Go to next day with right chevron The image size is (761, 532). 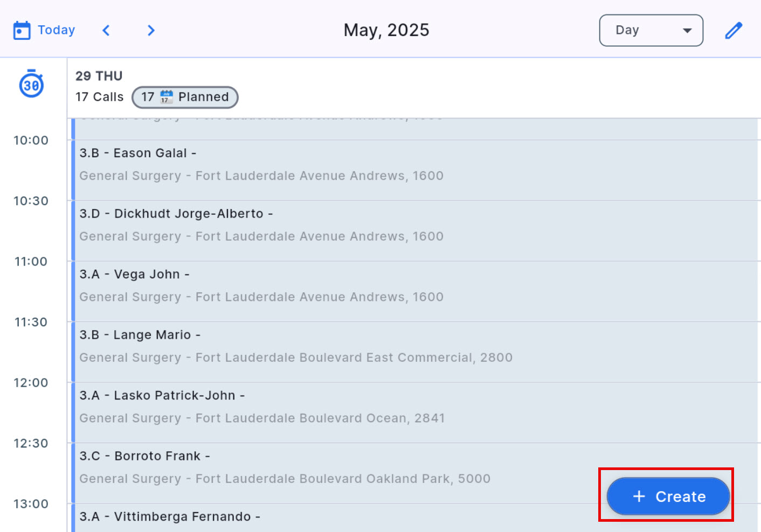click(x=151, y=31)
